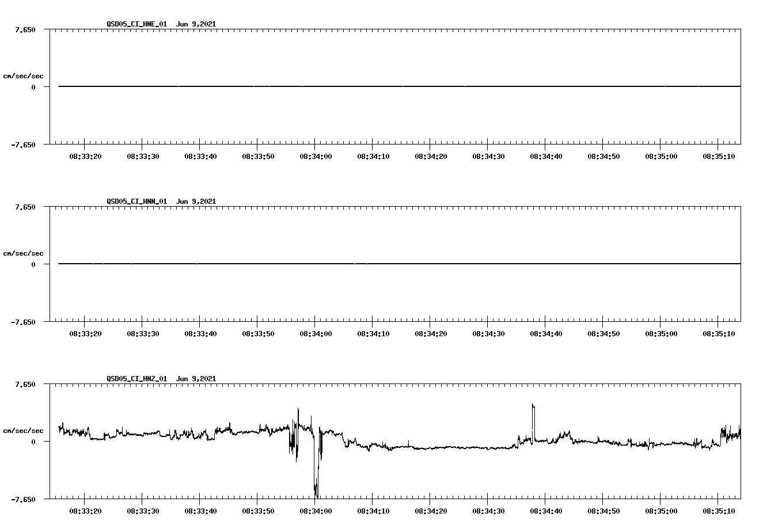Click the 0 axis label on HNZ plot

click(x=33, y=442)
